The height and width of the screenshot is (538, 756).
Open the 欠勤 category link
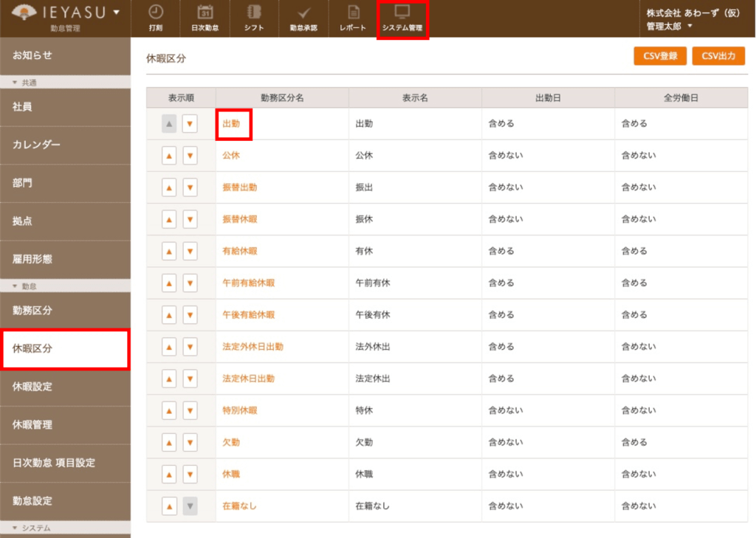click(x=231, y=442)
